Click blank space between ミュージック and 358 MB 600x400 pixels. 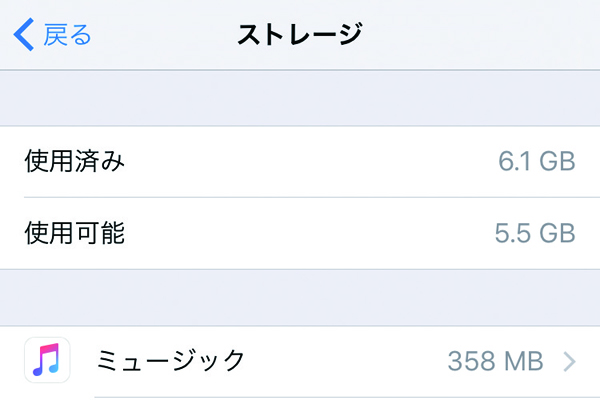point(340,360)
